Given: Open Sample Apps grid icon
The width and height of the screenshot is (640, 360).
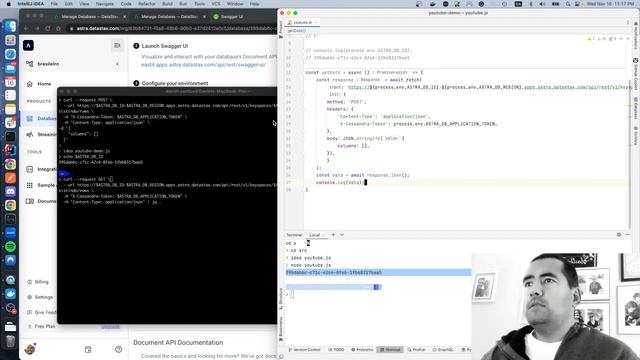Looking at the screenshot, I should [x=29, y=185].
